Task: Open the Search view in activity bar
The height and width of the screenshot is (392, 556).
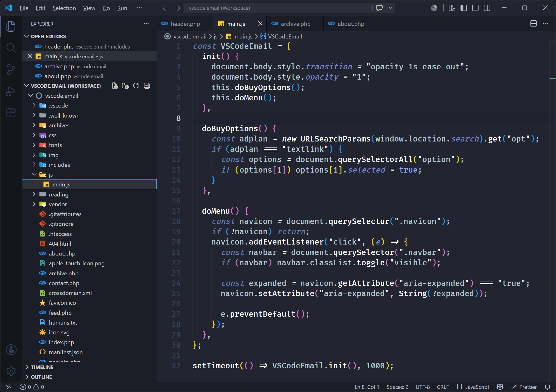Action: 11,48
